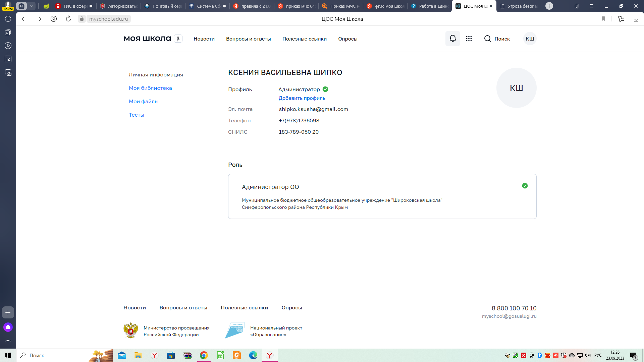This screenshot has width=644, height=362.
Task: Open browser history clock icon in sidebar
Action: [8, 19]
